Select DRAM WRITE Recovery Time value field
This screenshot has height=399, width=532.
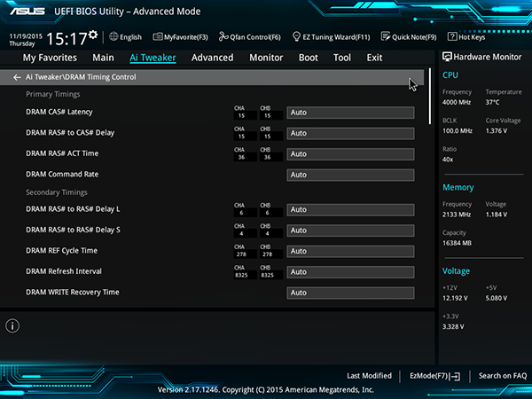(350, 293)
